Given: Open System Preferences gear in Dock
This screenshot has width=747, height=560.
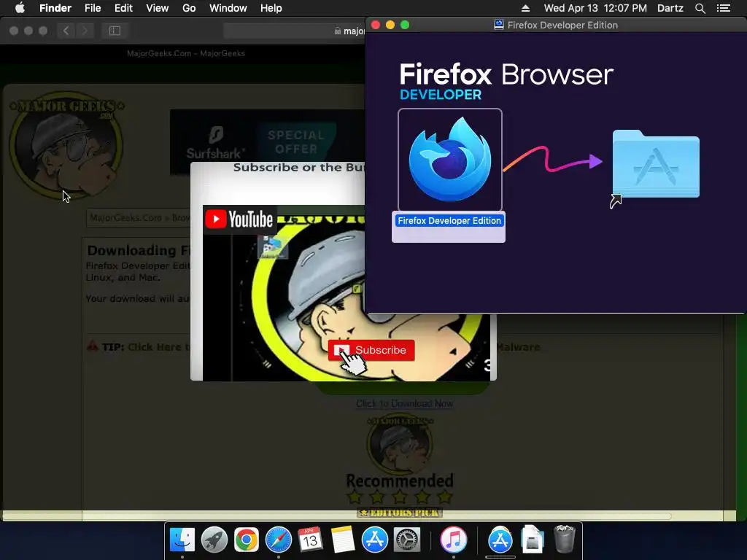Looking at the screenshot, I should pos(406,540).
